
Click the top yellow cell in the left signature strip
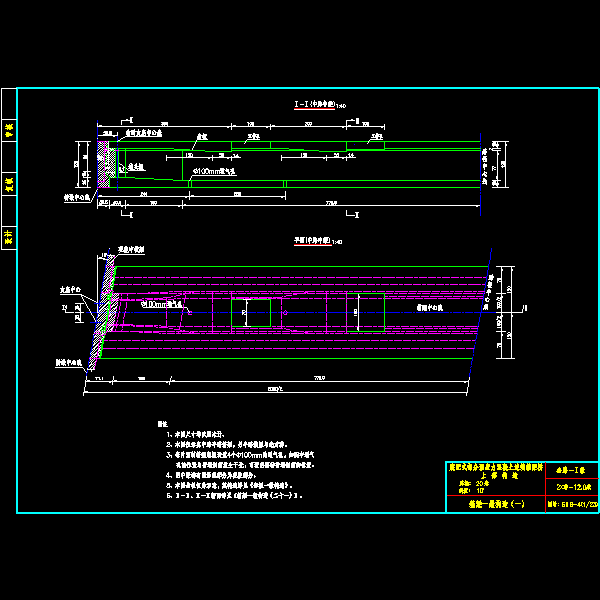[9, 130]
